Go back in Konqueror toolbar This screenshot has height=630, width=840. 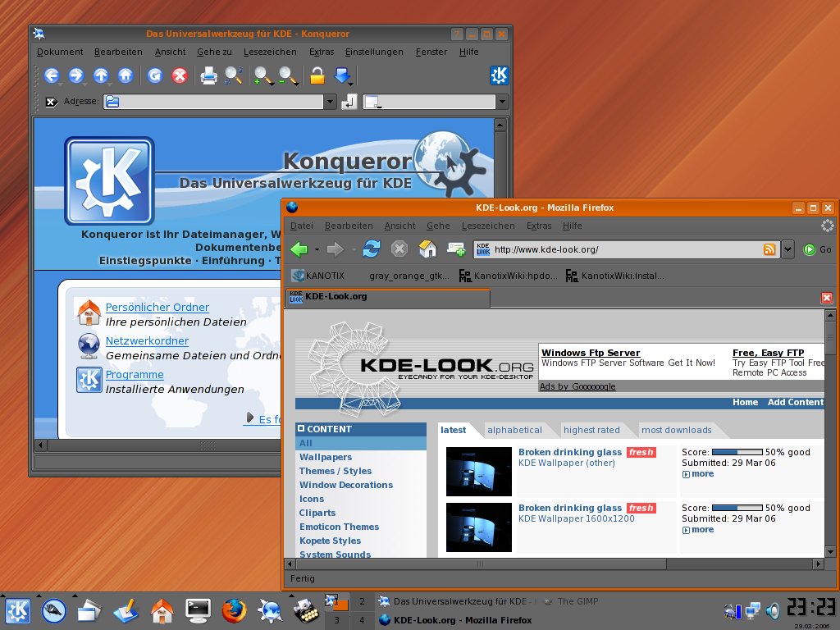(52, 75)
